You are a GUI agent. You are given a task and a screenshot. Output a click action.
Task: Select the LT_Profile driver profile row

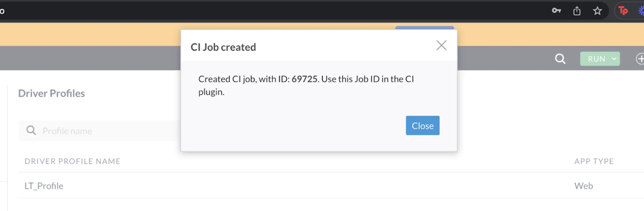point(44,186)
